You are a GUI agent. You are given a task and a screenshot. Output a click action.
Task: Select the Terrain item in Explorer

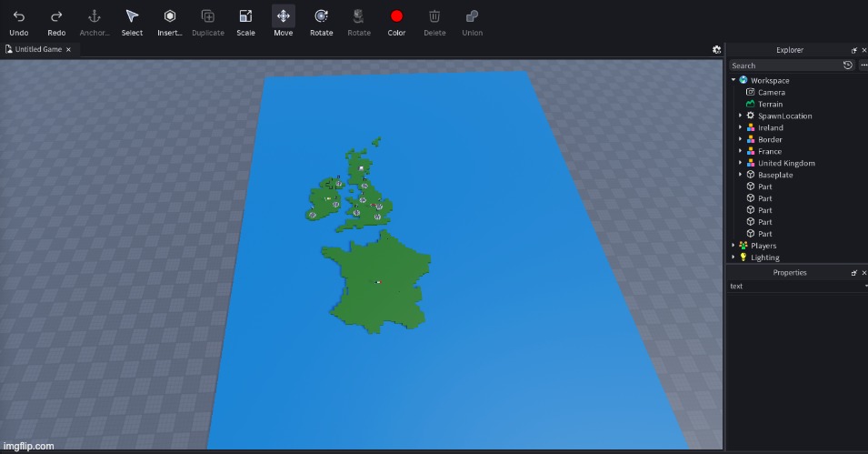pyautogui.click(x=770, y=104)
